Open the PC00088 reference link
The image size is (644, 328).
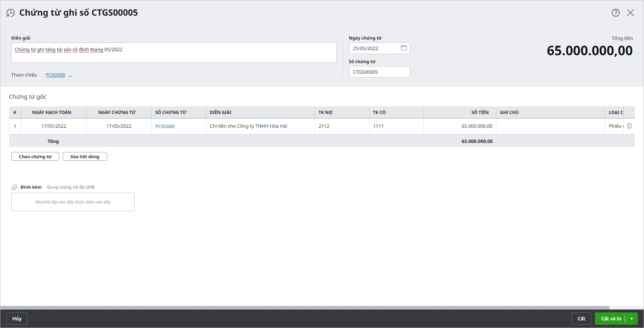(x=55, y=75)
